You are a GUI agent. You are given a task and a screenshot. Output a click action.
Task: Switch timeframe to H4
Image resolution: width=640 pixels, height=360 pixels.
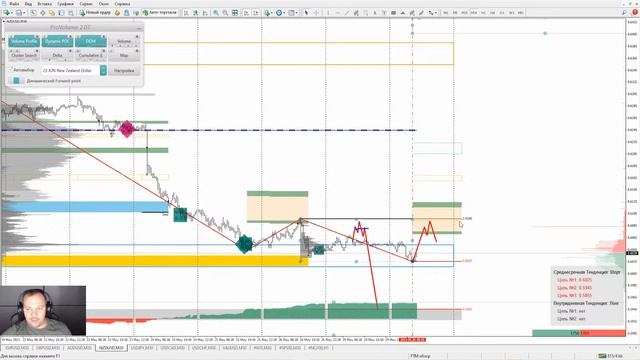tap(493, 13)
